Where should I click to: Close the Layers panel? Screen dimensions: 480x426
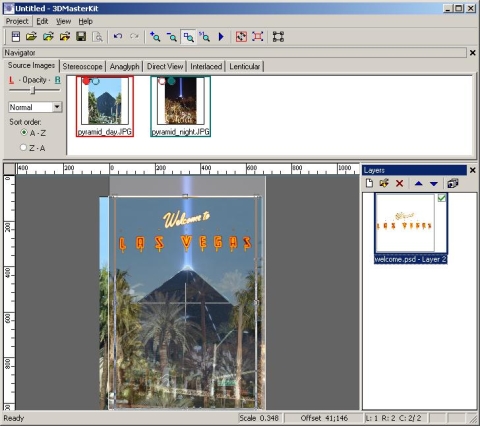pyautogui.click(x=472, y=170)
